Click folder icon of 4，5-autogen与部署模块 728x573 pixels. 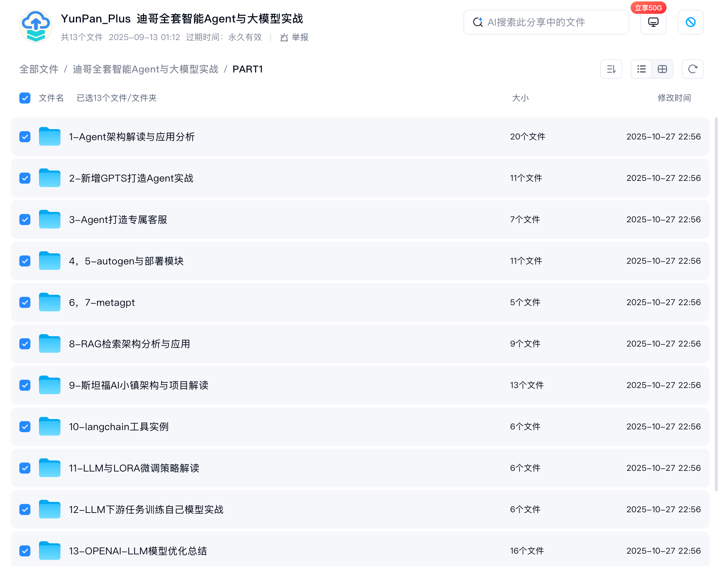[50, 261]
